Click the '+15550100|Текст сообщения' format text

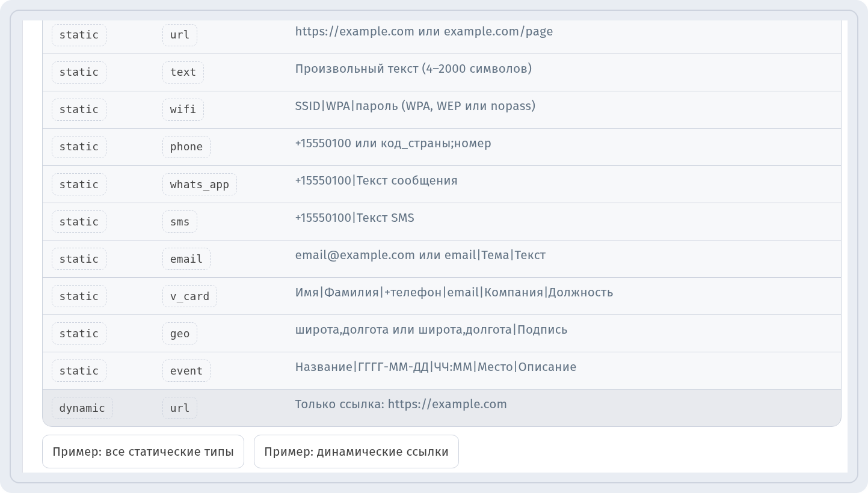tap(377, 180)
